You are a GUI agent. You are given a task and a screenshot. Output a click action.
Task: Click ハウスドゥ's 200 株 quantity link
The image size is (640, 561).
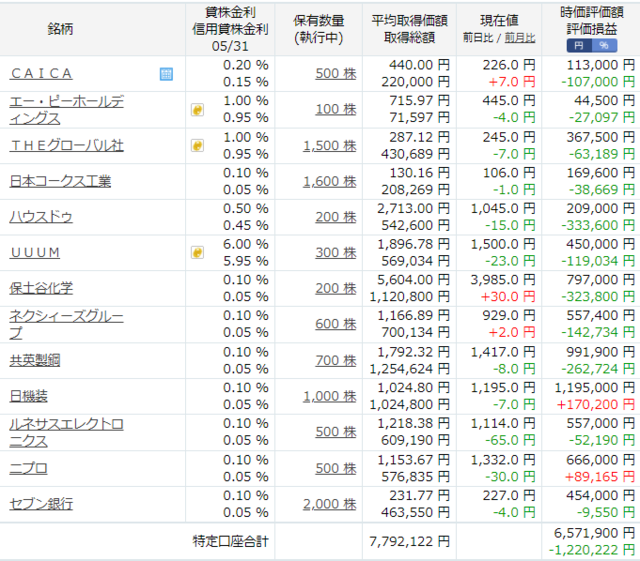tap(336, 217)
